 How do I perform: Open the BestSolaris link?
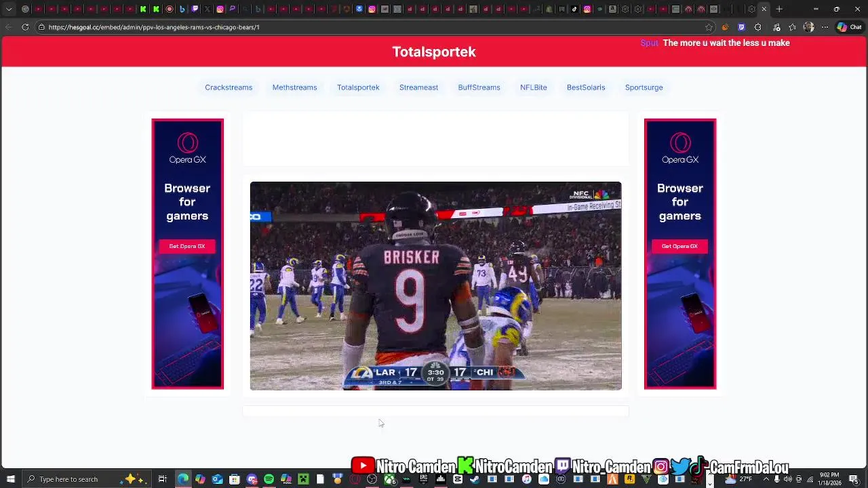click(586, 87)
